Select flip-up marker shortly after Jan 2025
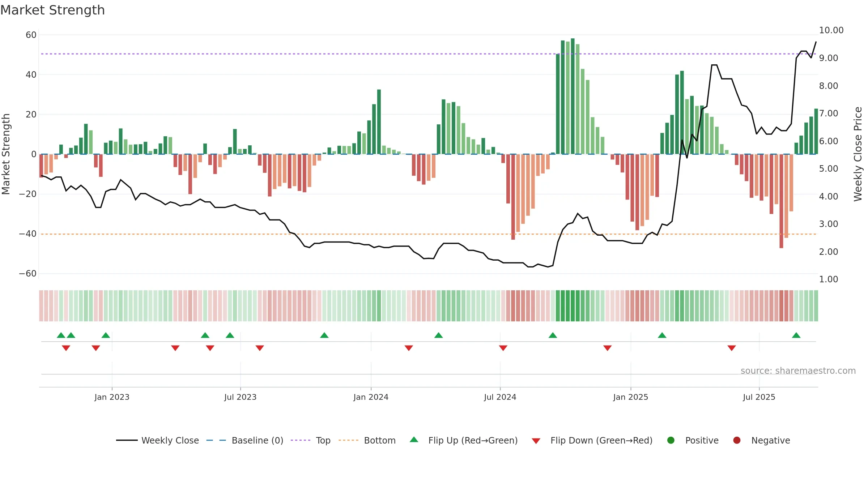The width and height of the screenshot is (868, 488). click(x=662, y=335)
